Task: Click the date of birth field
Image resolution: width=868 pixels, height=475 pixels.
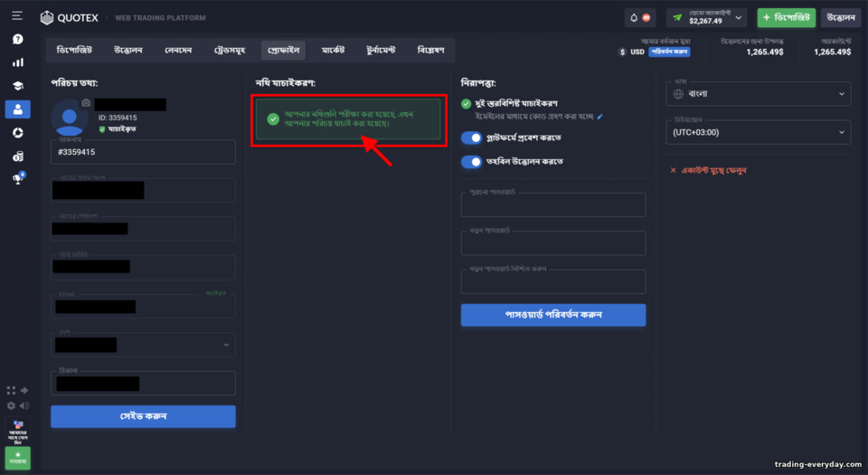Action: [143, 267]
